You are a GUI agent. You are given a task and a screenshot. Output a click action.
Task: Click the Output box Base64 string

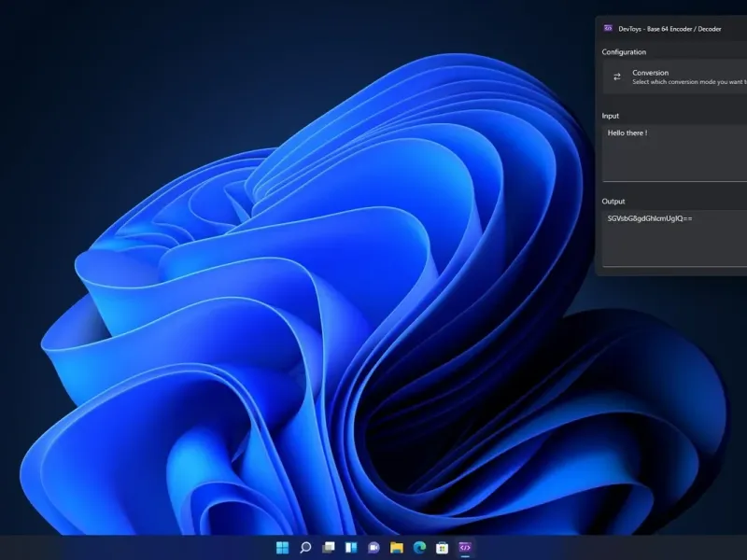(x=650, y=218)
